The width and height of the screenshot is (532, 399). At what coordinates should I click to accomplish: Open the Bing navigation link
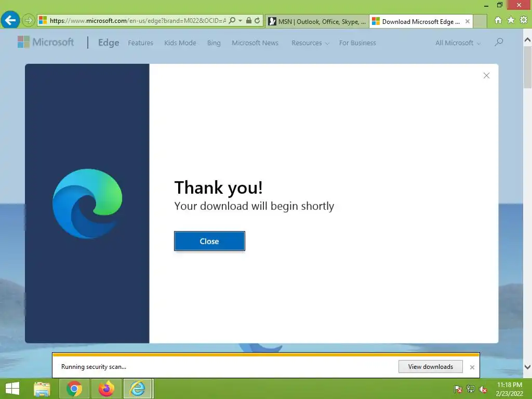214,43
